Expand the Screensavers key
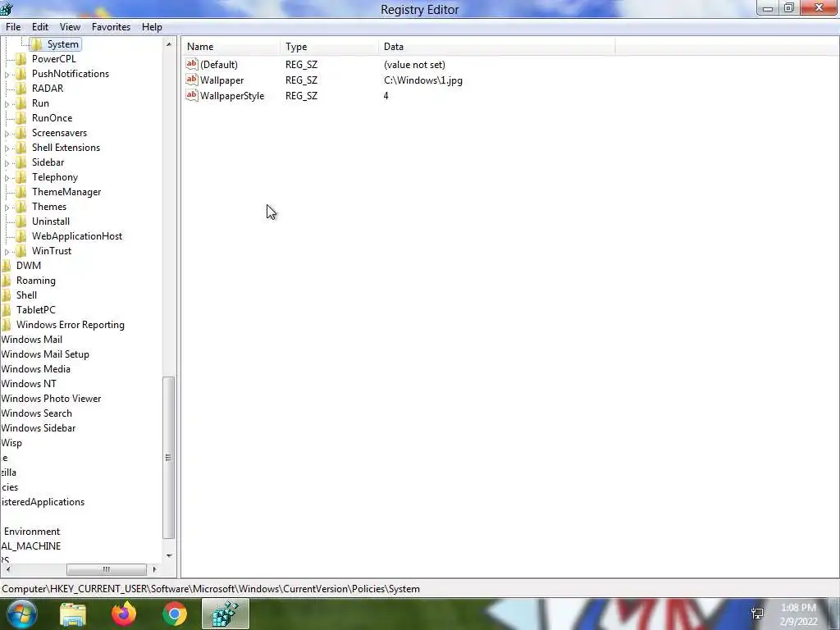 pos(7,134)
